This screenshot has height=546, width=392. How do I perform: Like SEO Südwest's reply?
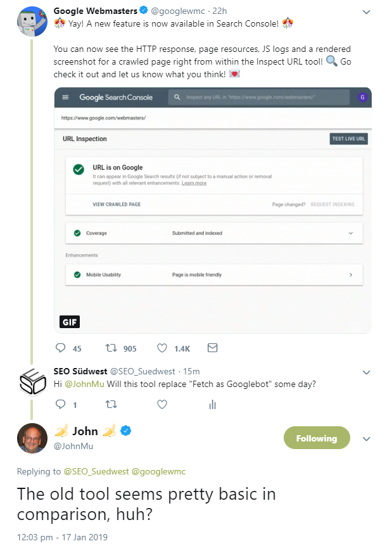tap(162, 404)
